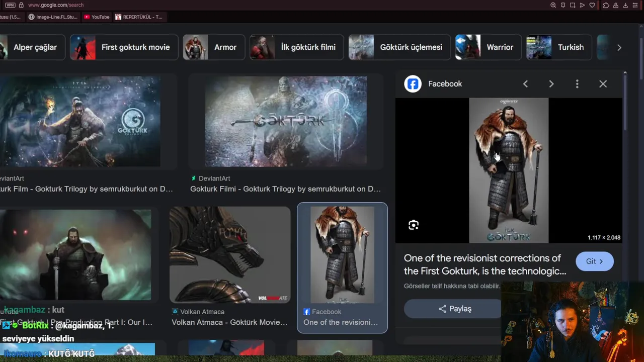The width and height of the screenshot is (644, 362).
Task: Click the Git button
Action: (x=595, y=261)
